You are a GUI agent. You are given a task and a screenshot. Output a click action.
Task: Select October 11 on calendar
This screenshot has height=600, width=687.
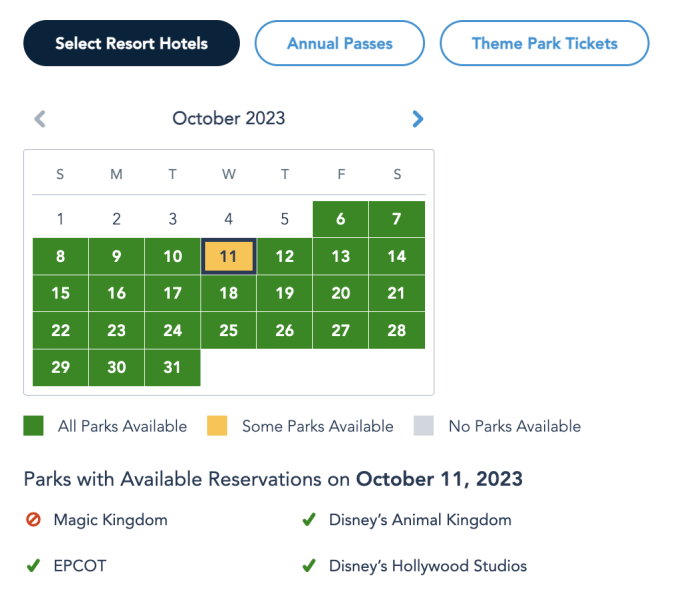[229, 257]
